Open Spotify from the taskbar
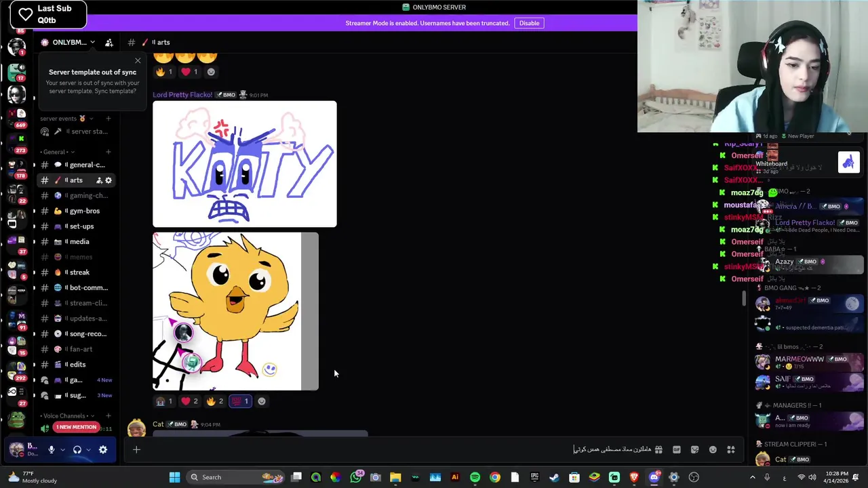868x488 pixels. [475, 477]
